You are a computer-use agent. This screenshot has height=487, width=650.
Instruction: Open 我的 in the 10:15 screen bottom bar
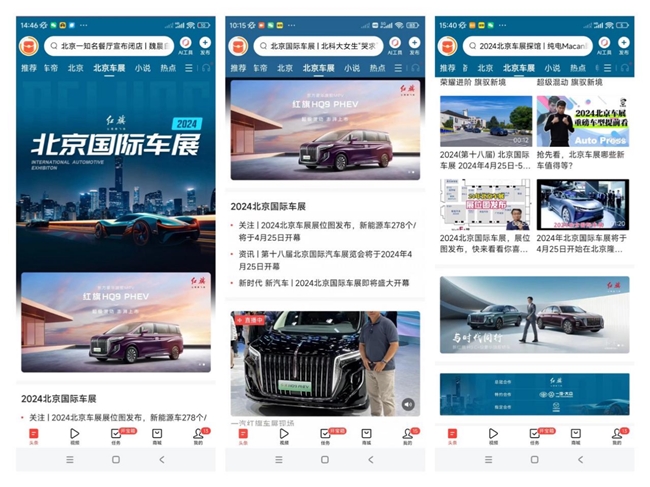(x=407, y=436)
